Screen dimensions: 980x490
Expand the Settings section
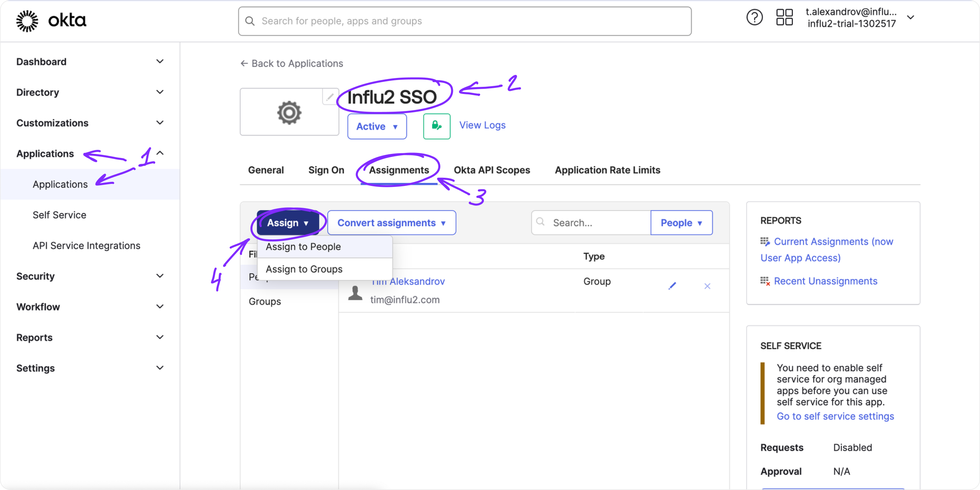(160, 368)
